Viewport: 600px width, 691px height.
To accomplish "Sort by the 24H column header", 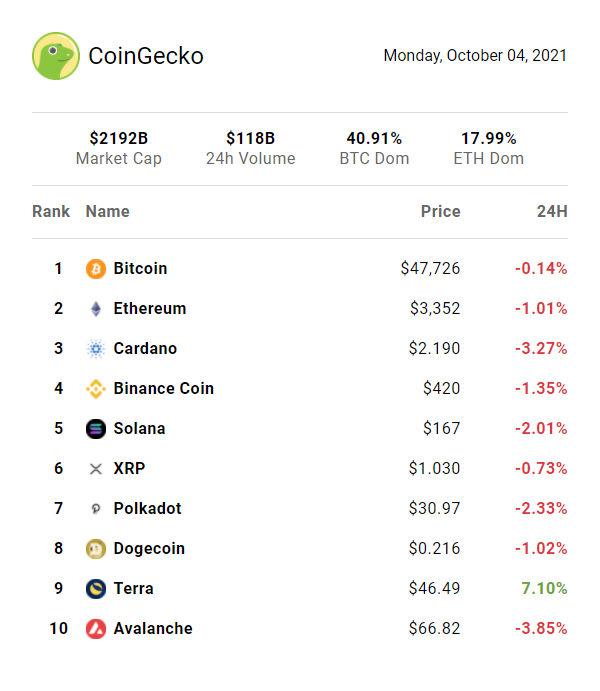I will click(x=552, y=211).
